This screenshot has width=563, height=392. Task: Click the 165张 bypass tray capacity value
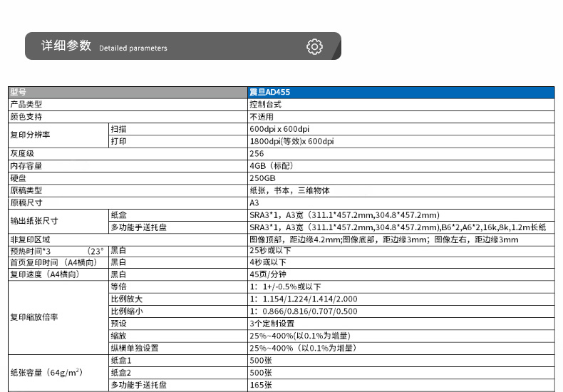(261, 385)
